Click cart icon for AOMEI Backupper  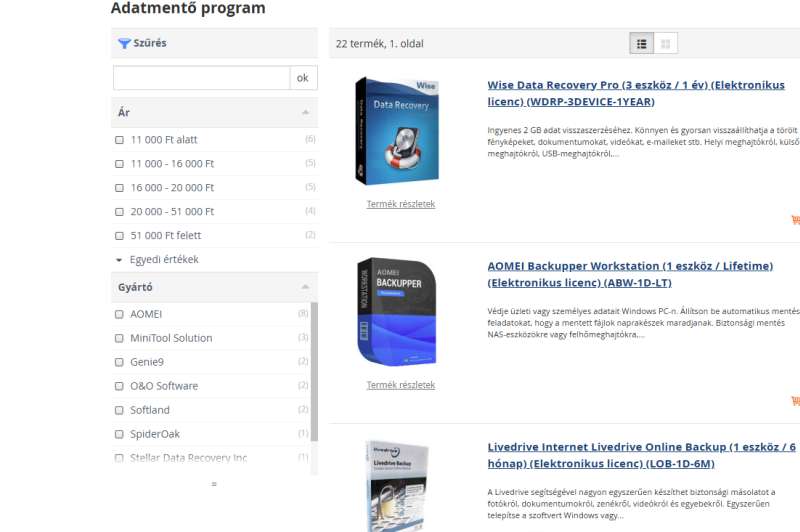tap(795, 401)
